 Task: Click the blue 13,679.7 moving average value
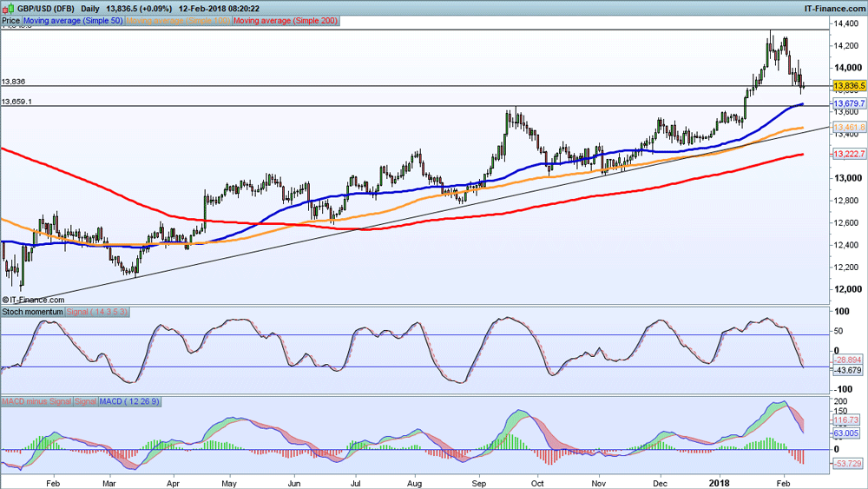(849, 103)
